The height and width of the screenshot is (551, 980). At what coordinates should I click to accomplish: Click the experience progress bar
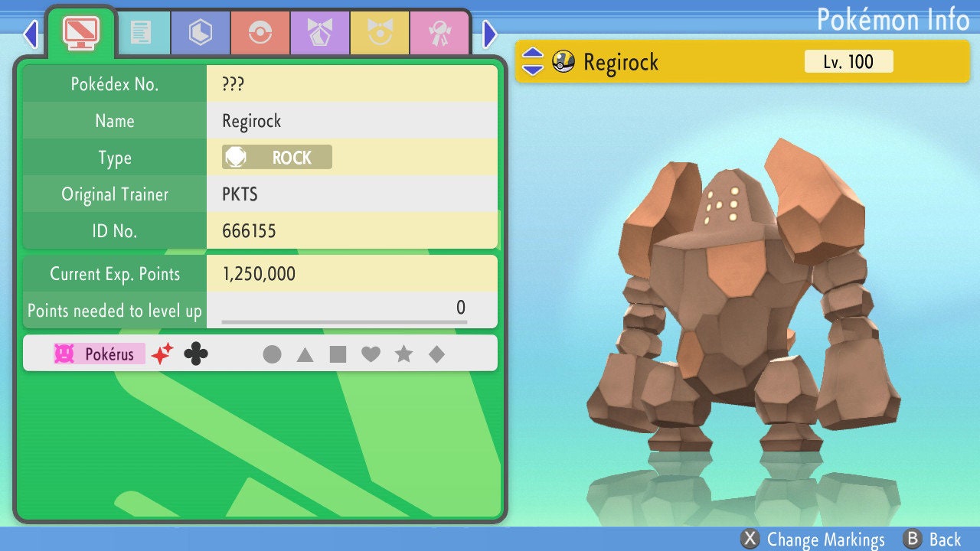coord(345,322)
